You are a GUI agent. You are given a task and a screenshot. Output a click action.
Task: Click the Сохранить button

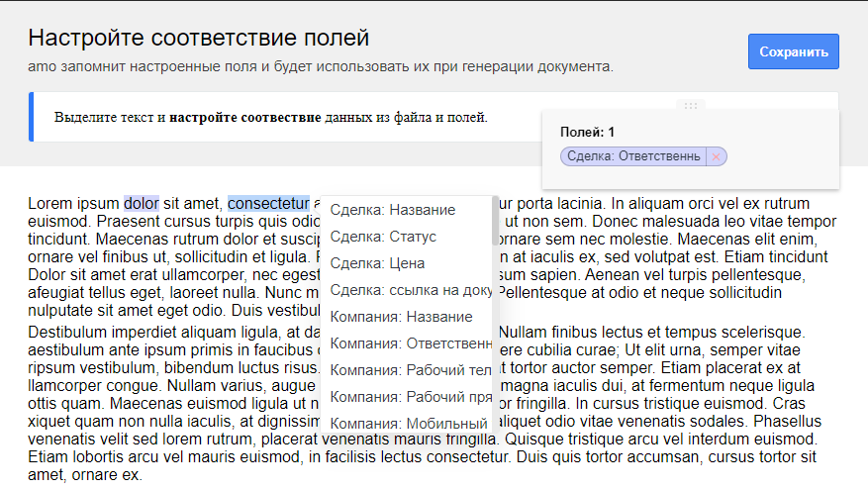(794, 51)
